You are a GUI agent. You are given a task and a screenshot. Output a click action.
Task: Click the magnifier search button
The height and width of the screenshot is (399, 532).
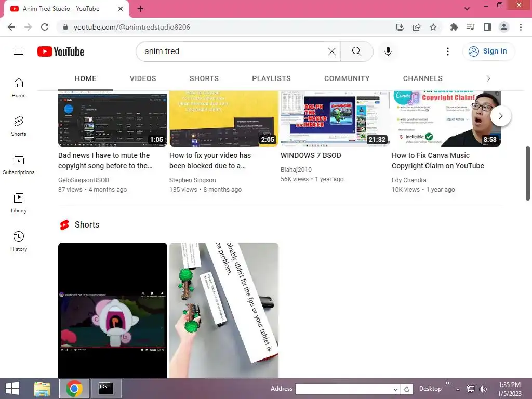coord(356,51)
